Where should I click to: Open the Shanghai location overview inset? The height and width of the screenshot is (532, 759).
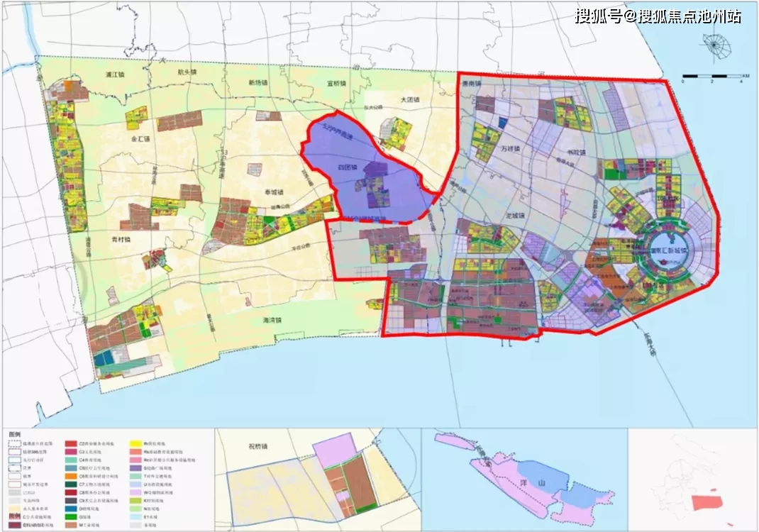(x=692, y=480)
